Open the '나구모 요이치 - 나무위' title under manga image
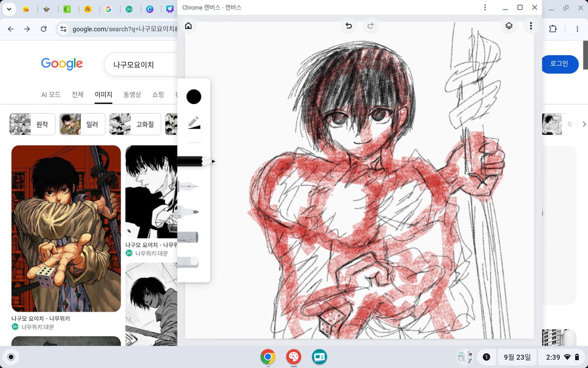This screenshot has width=588, height=368. pyautogui.click(x=151, y=245)
